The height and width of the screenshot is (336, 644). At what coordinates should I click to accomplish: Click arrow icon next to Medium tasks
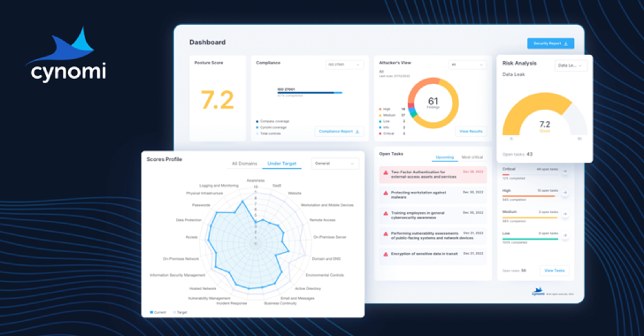point(565,214)
